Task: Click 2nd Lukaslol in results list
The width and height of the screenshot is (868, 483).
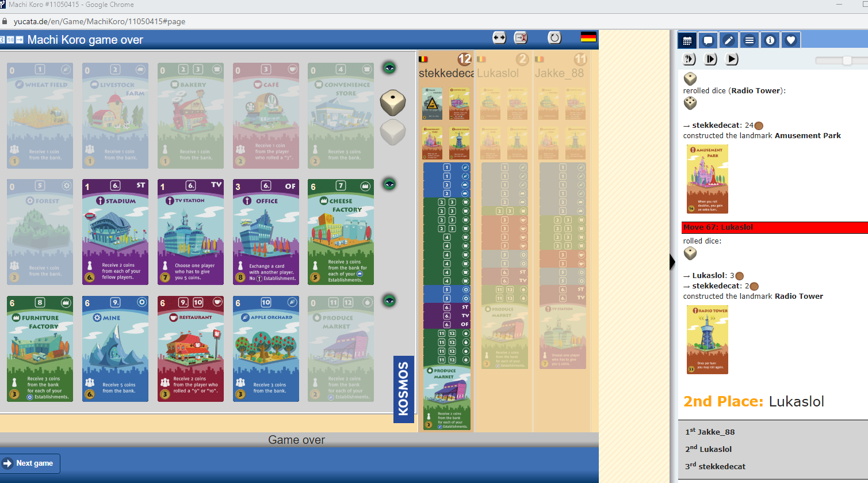Action: 708,449
